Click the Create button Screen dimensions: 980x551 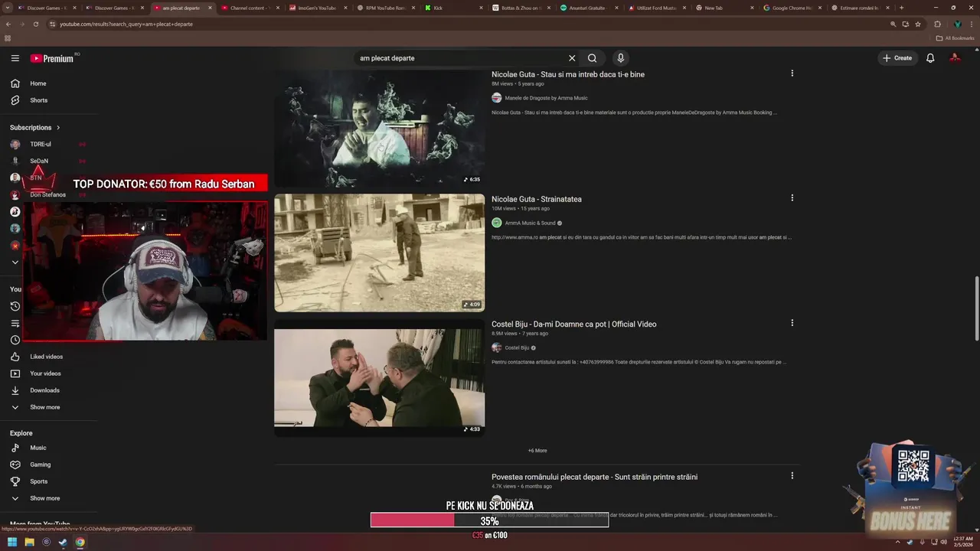coord(897,58)
